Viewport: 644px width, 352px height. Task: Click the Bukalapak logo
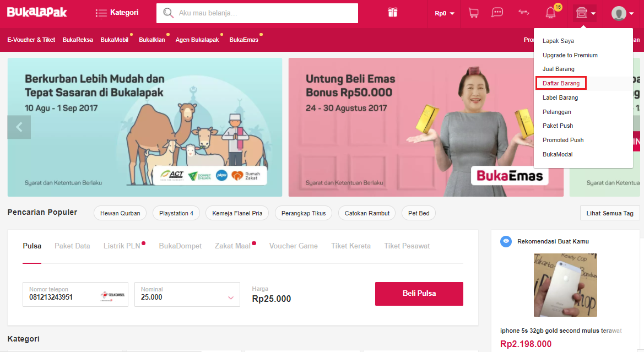click(37, 12)
